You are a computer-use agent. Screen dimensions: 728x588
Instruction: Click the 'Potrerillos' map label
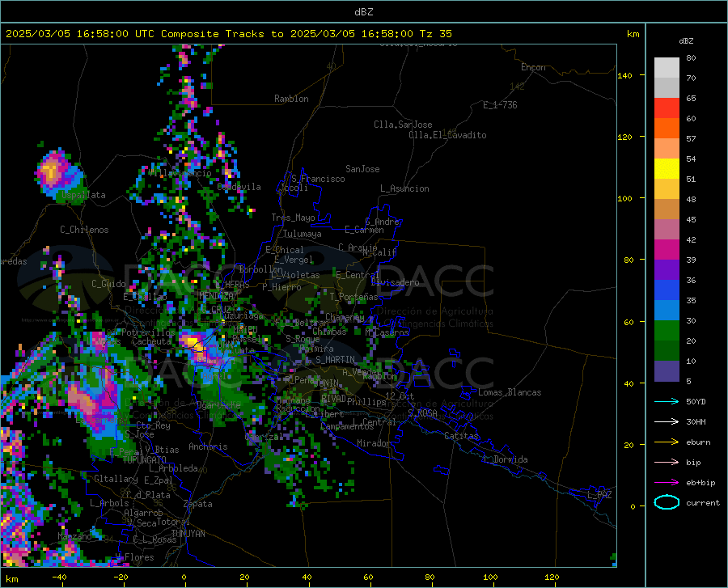[x=148, y=332]
